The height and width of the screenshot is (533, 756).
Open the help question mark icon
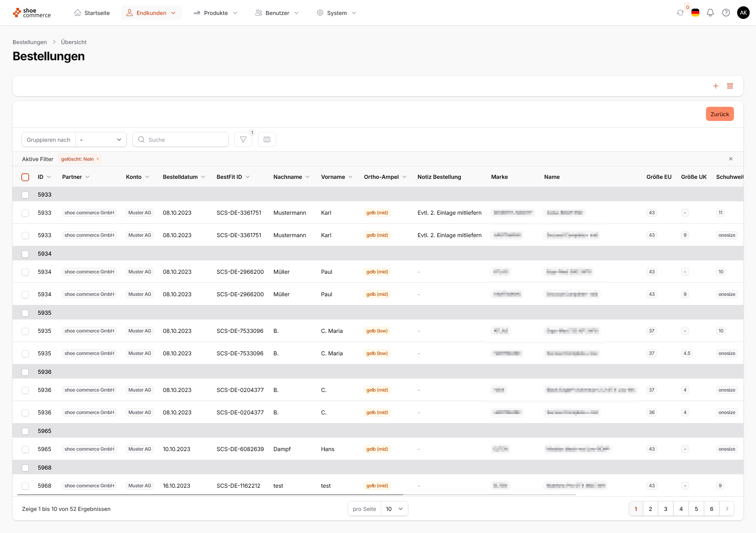point(726,13)
